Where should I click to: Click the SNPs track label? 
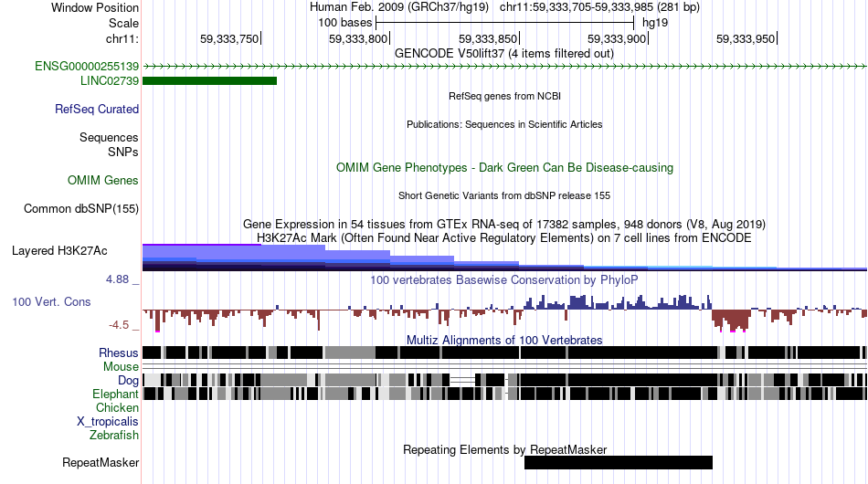click(x=123, y=153)
